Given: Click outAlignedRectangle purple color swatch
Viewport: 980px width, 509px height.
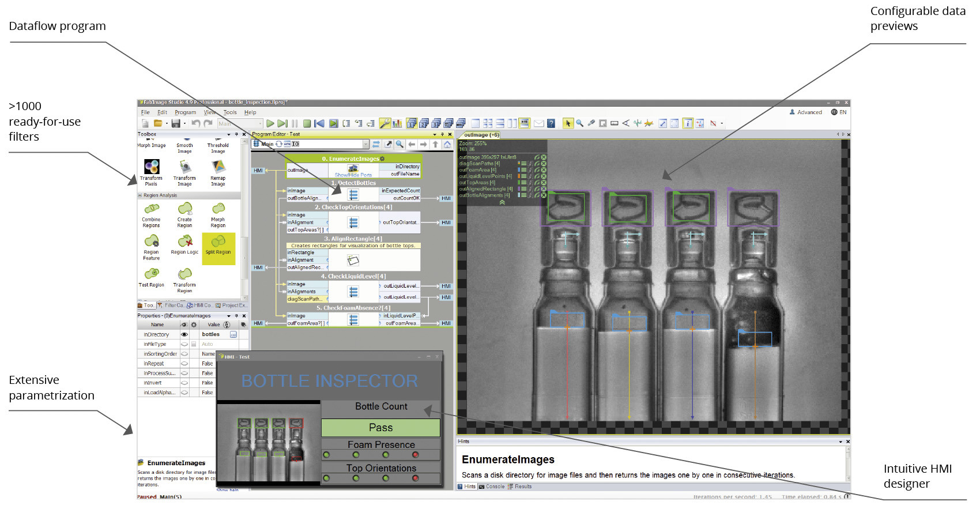Looking at the screenshot, I should click(519, 188).
